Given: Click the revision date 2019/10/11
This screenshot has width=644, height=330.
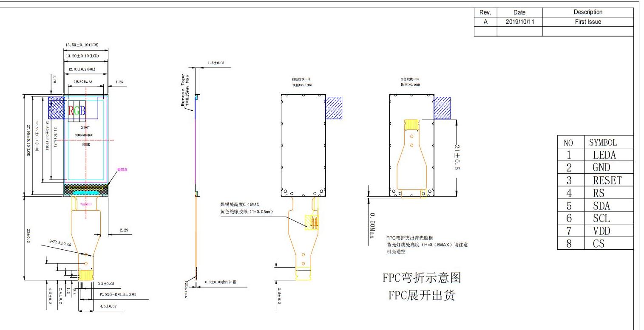Looking at the screenshot, I should point(519,22).
